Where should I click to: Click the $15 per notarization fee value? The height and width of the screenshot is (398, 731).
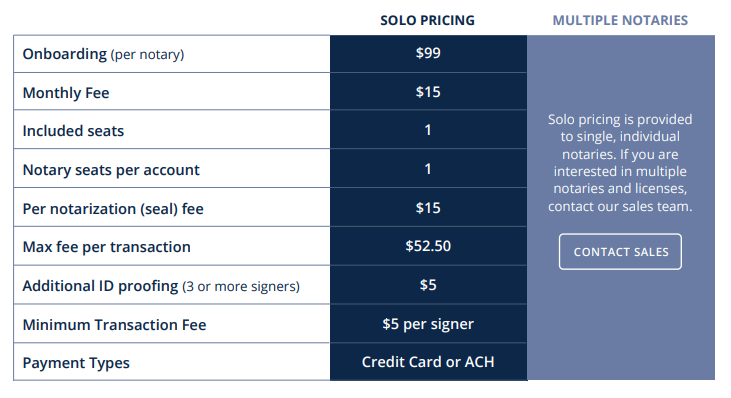click(x=428, y=208)
